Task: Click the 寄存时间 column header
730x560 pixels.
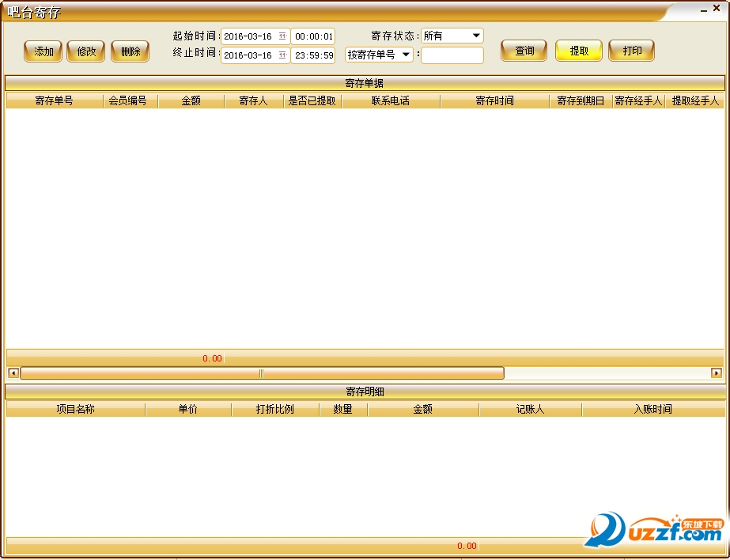Action: 494,100
